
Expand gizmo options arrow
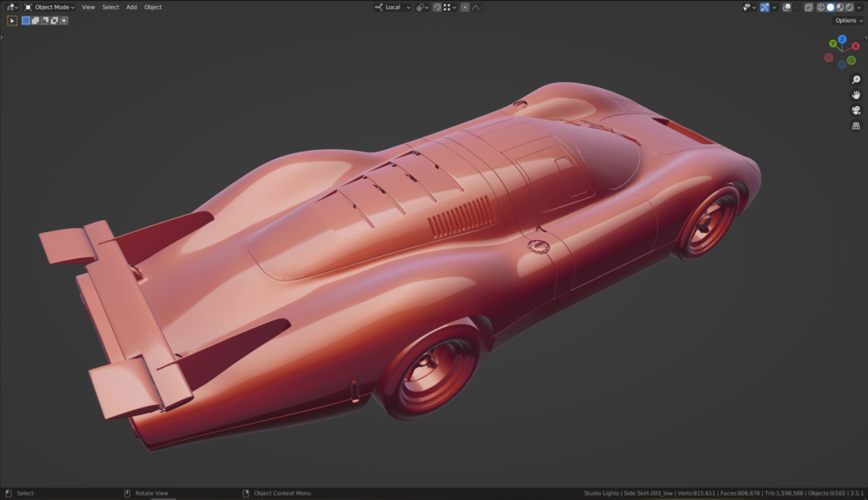click(774, 7)
